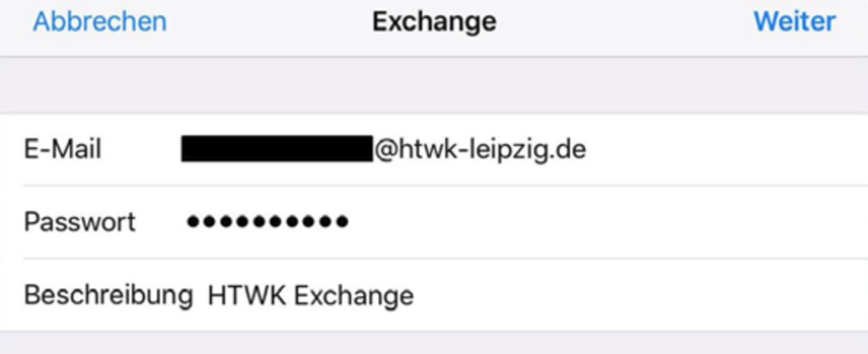Click the divider line between E-Mail and Passwort rows
This screenshot has height=354, width=868.
point(446,185)
